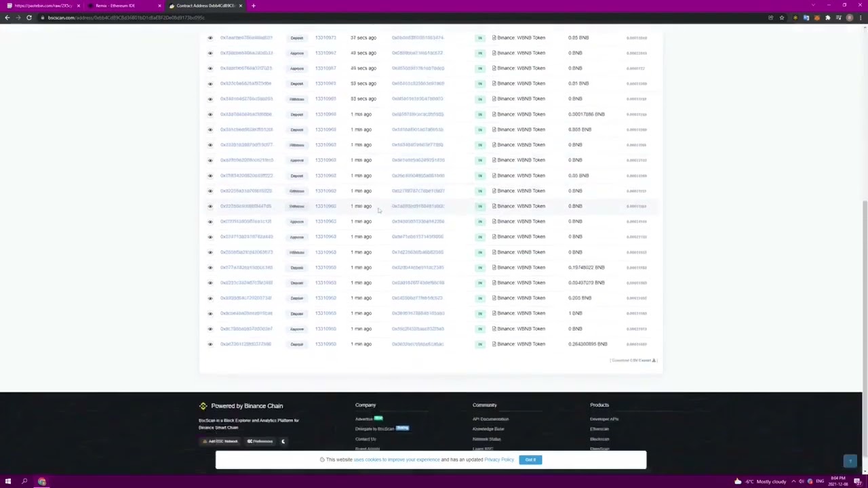The width and height of the screenshot is (868, 488).
Task: Toggle eye icon on the 45 secs ago row
Action: click(210, 68)
